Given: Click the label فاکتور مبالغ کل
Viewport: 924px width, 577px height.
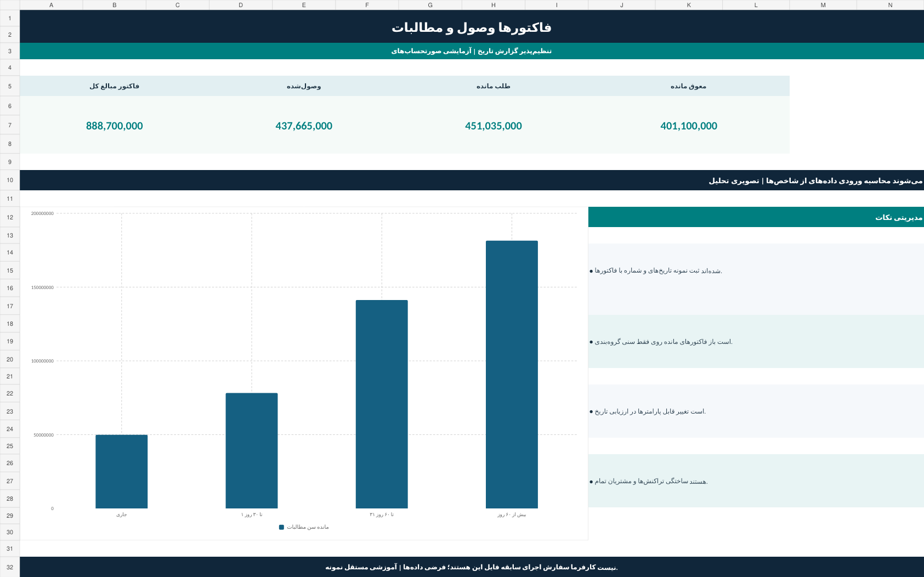Looking at the screenshot, I should (114, 86).
